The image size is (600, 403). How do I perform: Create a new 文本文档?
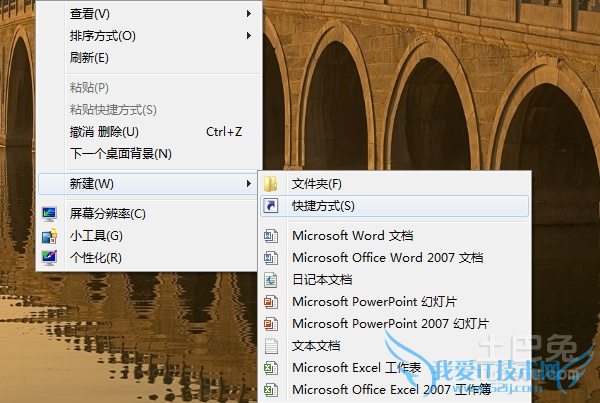[x=395, y=346]
